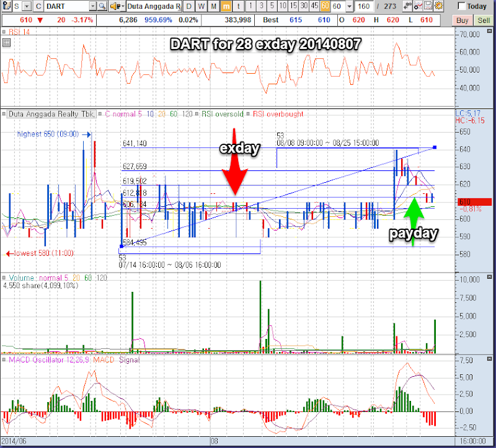The image size is (496, 448).
Task: Switch to weekly chart with W button
Action: (x=201, y=6)
